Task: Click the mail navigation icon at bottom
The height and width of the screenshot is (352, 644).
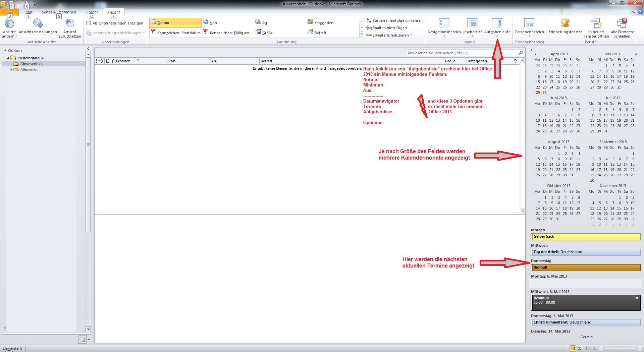Action: click(82, 340)
